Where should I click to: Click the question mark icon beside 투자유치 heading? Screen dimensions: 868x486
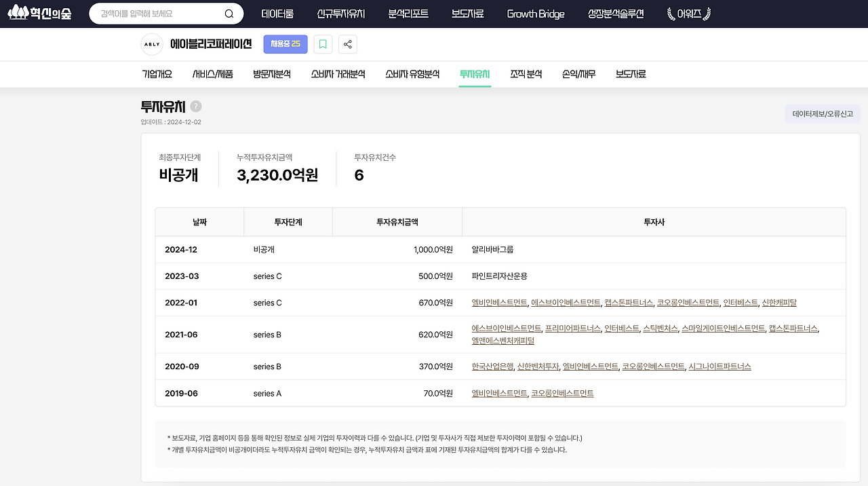(x=195, y=106)
